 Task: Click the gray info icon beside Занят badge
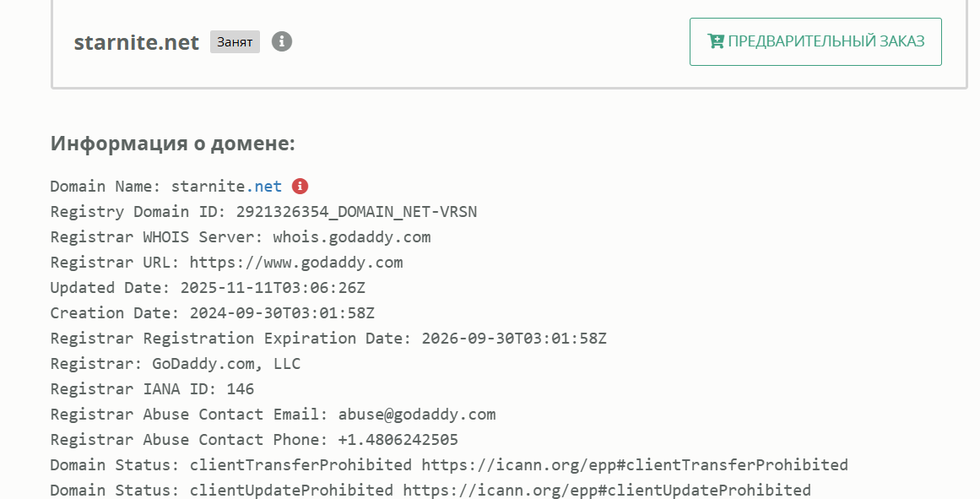(x=282, y=41)
